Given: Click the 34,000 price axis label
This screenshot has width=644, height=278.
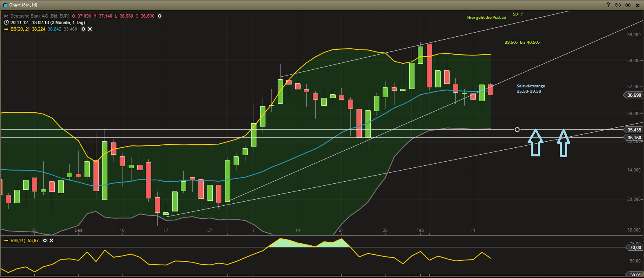Looking at the screenshot, I should tap(634, 170).
